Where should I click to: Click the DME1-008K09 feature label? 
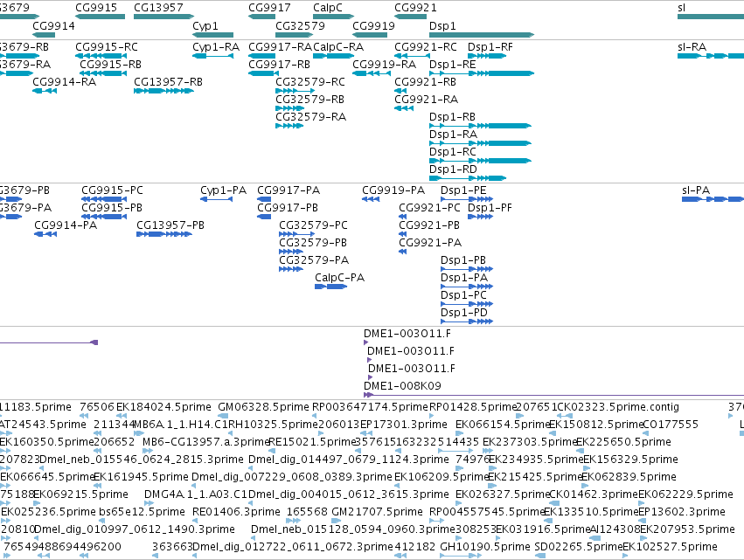point(402,386)
